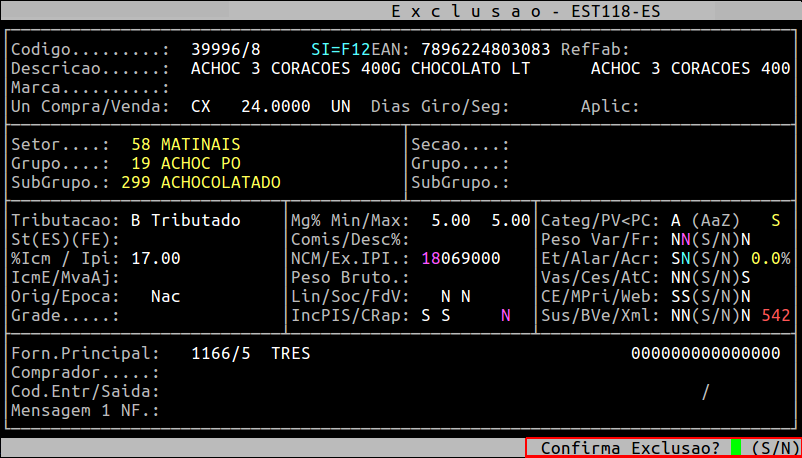Click the NCM code 18069000
The image size is (802, 458).
(461, 258)
